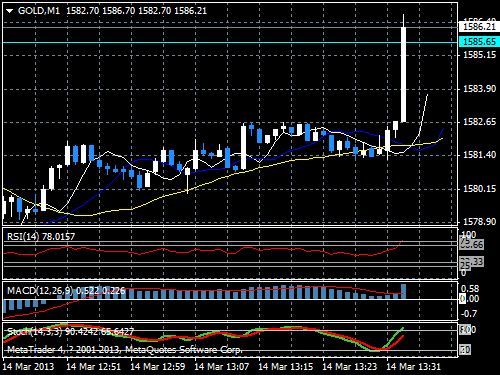Select the 1580.15 price axis label
The height and width of the screenshot is (375, 500).
pos(480,189)
